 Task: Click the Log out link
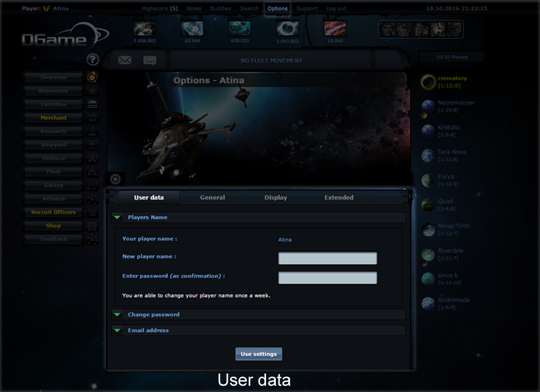(336, 9)
